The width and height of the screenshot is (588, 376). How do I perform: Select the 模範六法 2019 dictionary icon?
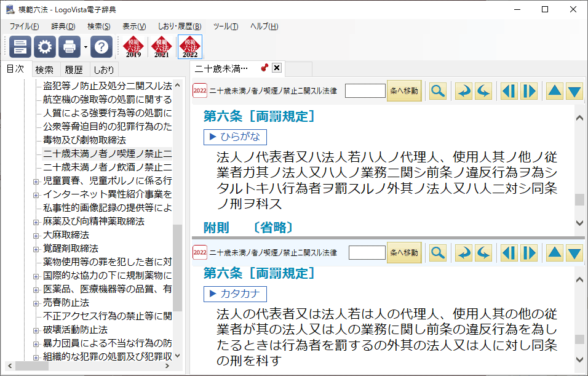click(133, 47)
